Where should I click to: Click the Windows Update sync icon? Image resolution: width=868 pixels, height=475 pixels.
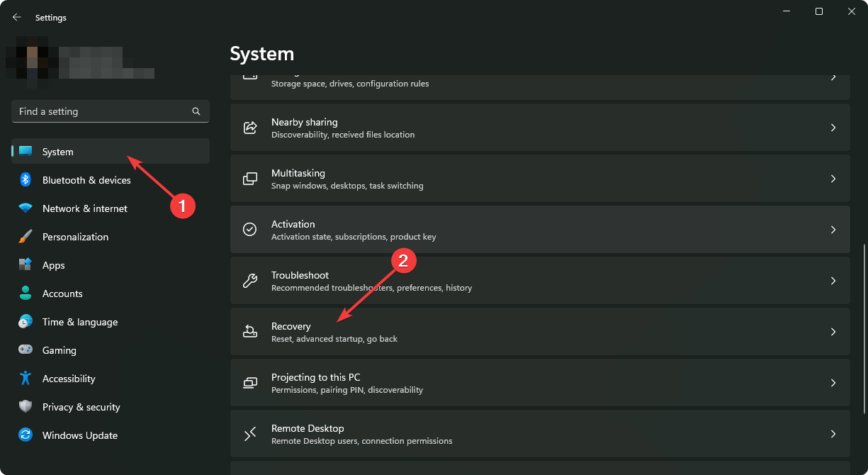click(x=26, y=435)
